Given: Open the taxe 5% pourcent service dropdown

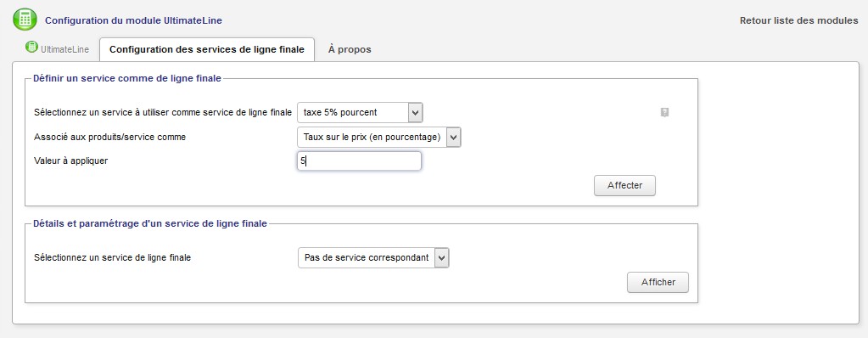Looking at the screenshot, I should pos(361,112).
